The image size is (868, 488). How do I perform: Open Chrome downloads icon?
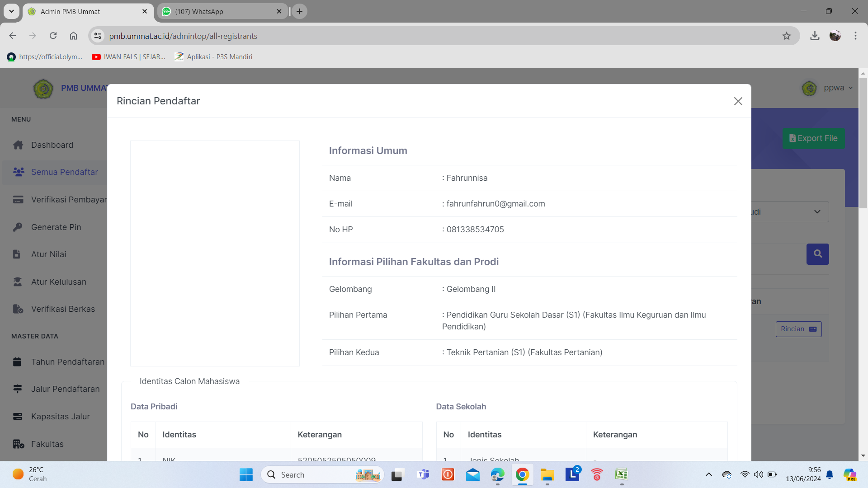[815, 36]
